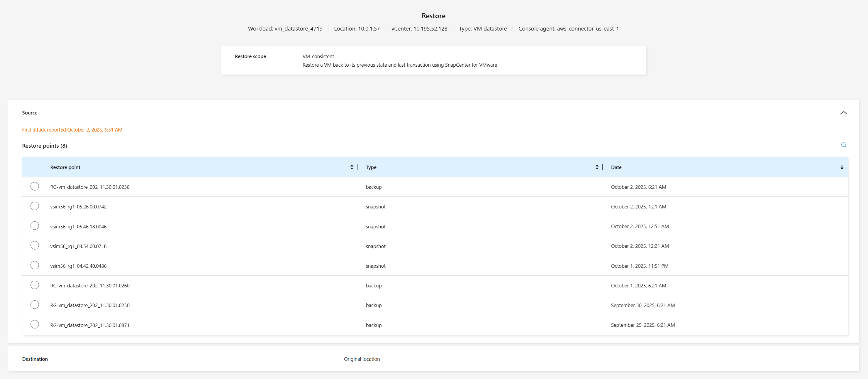Click the Source section header
Image resolution: width=868 pixels, height=379 pixels.
[30, 113]
